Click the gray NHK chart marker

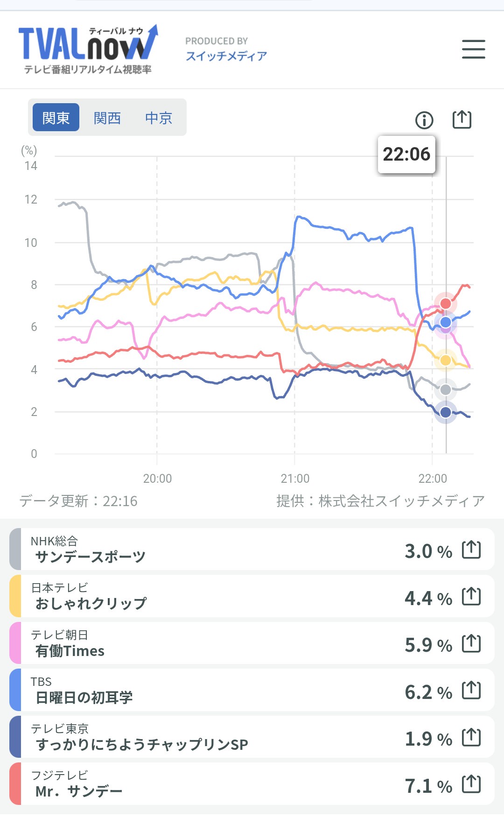pos(446,389)
